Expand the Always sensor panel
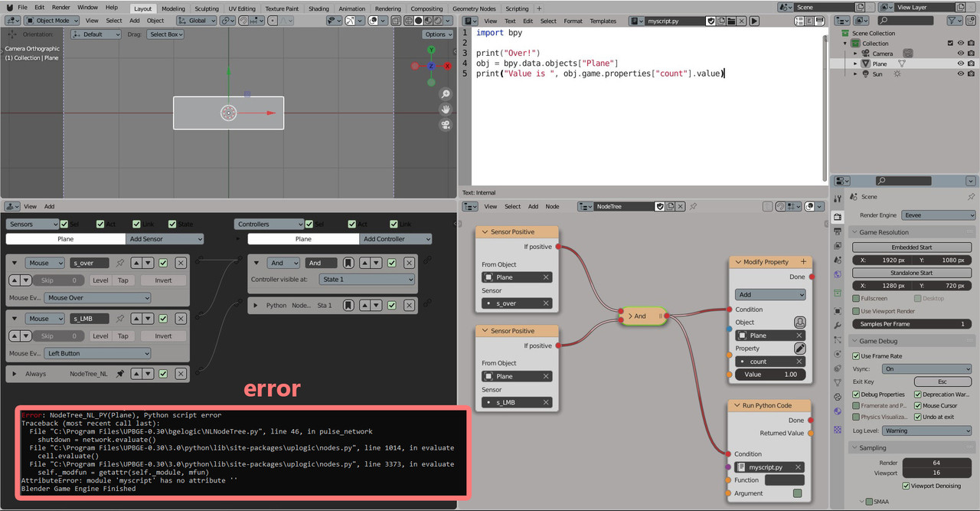This screenshot has width=980, height=511. click(14, 374)
